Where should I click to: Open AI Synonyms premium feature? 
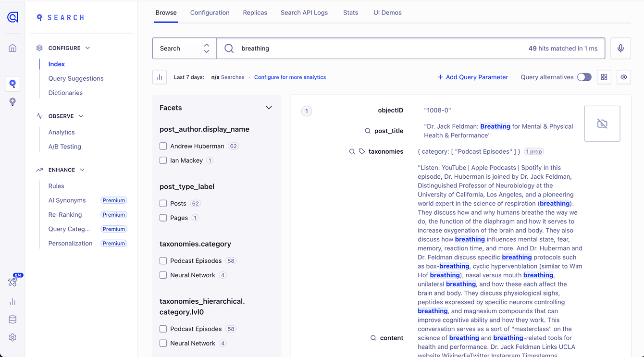pos(67,200)
